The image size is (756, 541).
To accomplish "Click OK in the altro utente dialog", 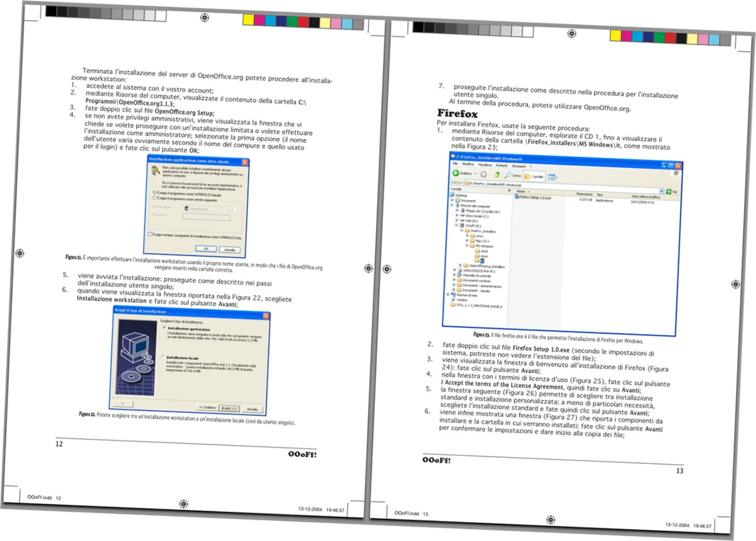I will [206, 248].
